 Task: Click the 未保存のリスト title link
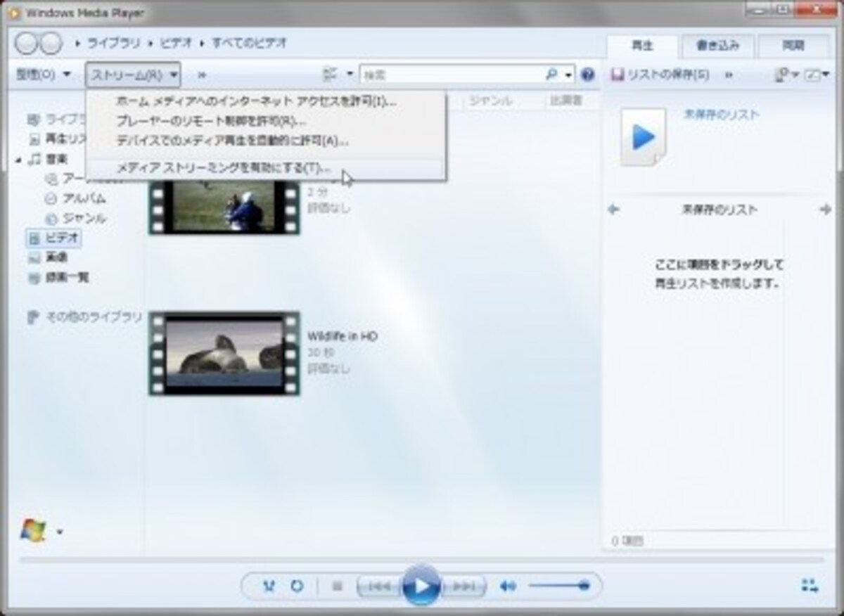(721, 115)
